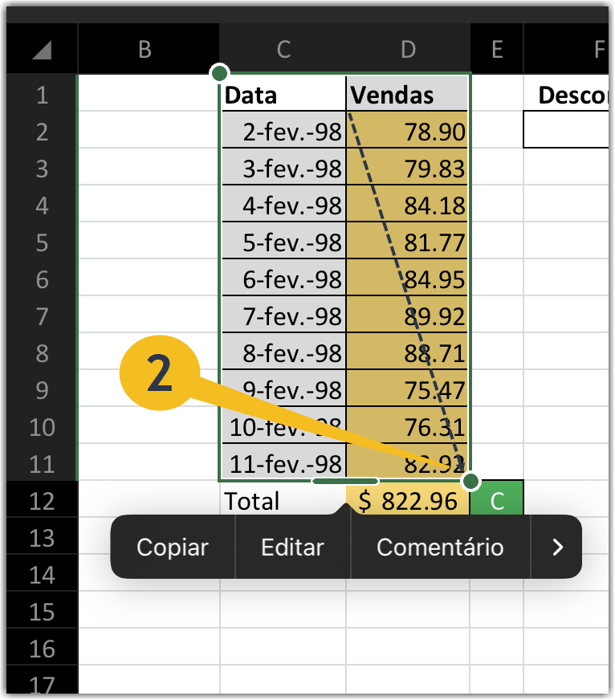Select the Vendas header cell

407,93
